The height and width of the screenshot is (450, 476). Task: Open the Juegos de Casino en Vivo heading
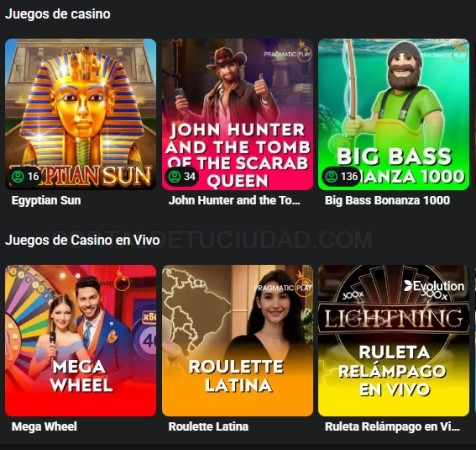pyautogui.click(x=82, y=240)
